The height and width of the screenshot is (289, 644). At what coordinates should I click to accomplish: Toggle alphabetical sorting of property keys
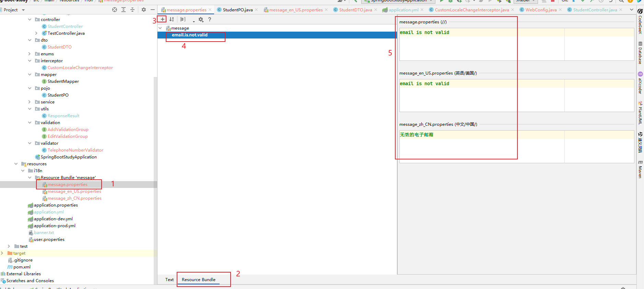172,19
